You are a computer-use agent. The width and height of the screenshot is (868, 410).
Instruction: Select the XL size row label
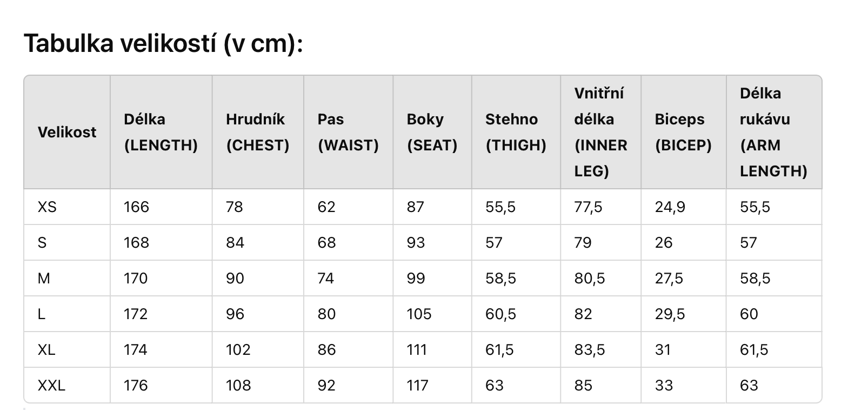46,349
